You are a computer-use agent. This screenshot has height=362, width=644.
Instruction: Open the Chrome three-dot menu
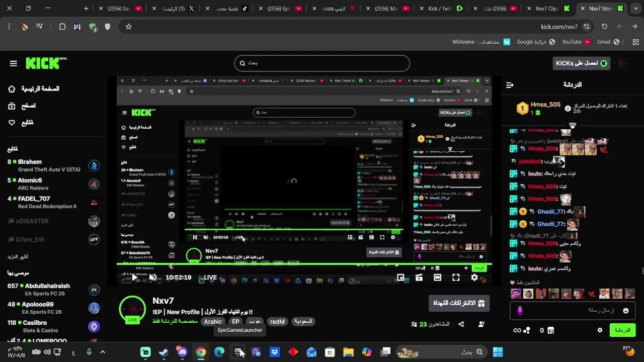9,27
